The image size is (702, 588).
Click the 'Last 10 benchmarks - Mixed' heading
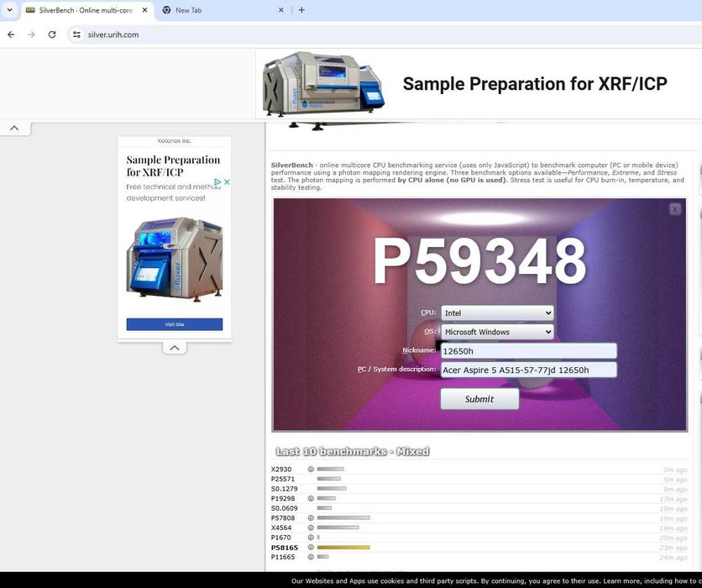(x=353, y=451)
